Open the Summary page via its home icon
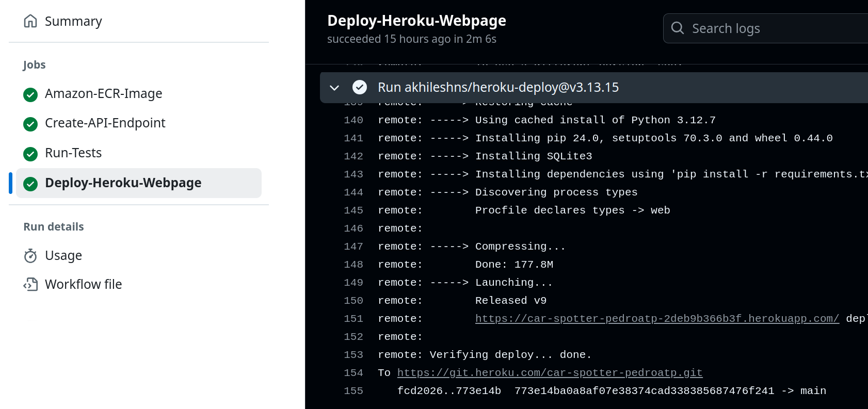Image resolution: width=868 pixels, height=409 pixels. pos(30,21)
